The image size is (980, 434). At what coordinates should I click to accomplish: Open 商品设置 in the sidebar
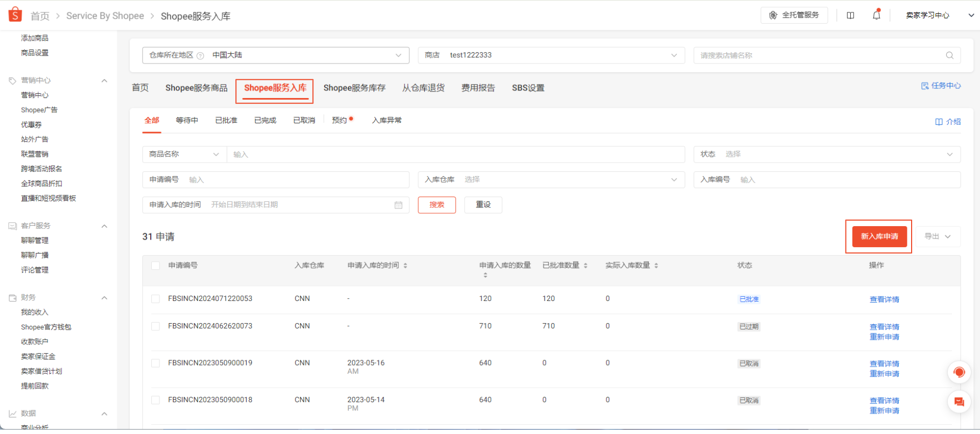click(x=34, y=53)
